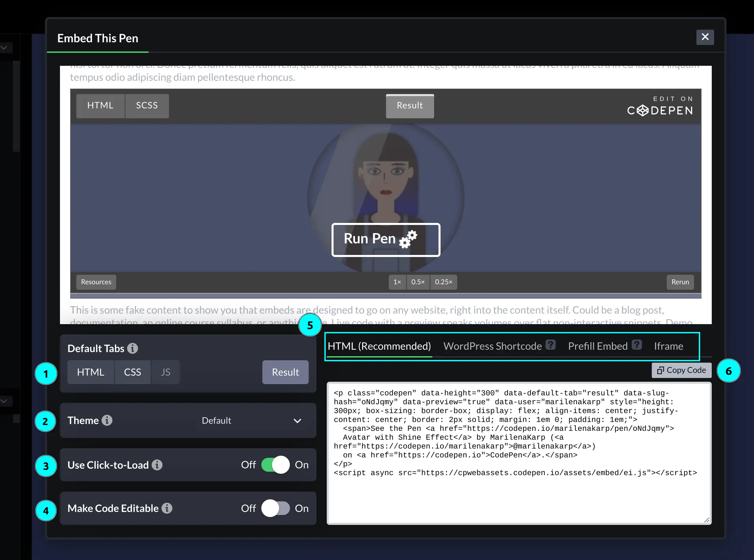
Task: Click inside the embed code textarea
Action: click(519, 453)
